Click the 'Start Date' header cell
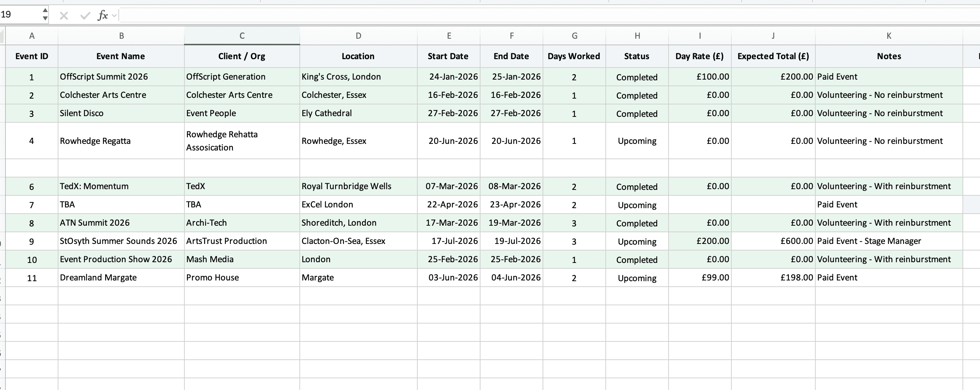The width and height of the screenshot is (980, 390). (449, 56)
